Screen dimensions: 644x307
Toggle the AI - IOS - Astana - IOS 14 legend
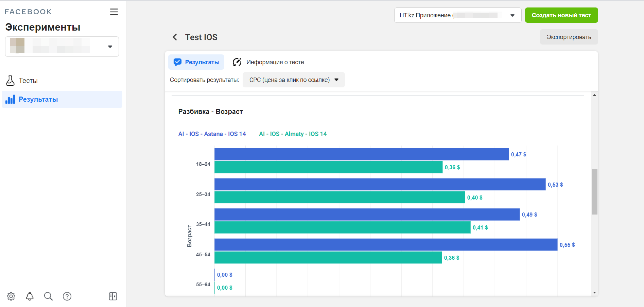212,134
